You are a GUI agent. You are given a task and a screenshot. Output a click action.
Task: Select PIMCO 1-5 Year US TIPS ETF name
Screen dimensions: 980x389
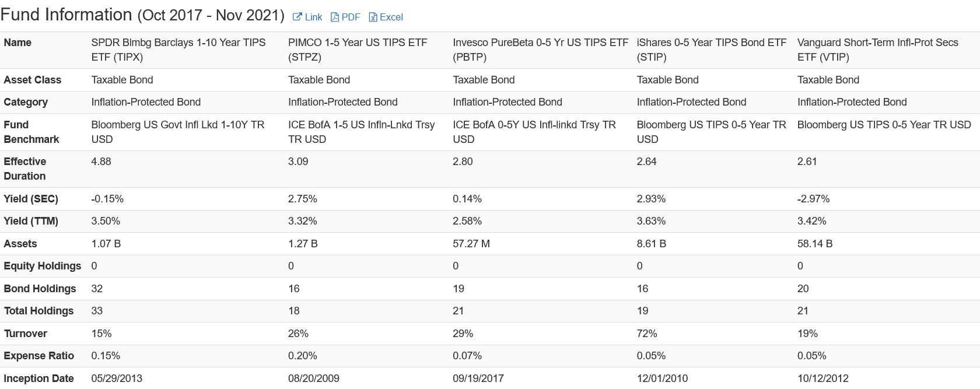click(x=358, y=50)
